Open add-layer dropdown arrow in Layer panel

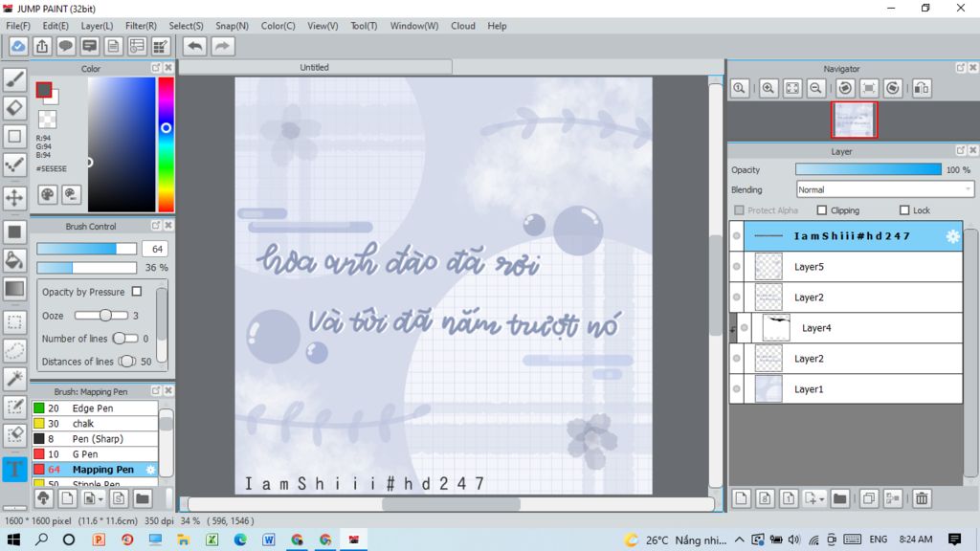coord(821,499)
